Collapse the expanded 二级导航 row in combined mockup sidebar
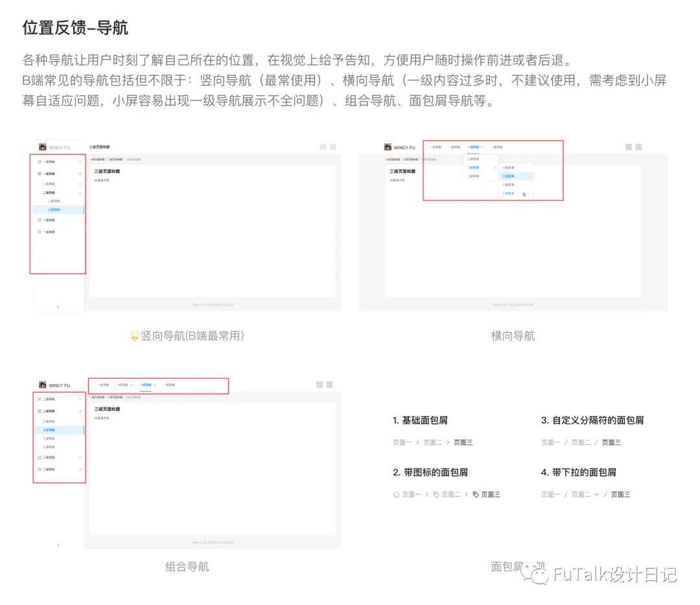Viewport: 700px width, 605px height. point(59,410)
